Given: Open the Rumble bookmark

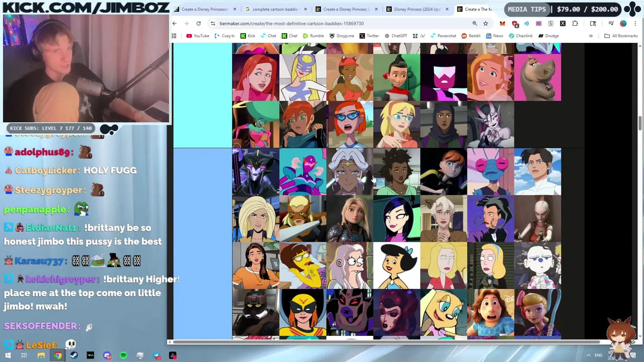Looking at the screenshot, I should pyautogui.click(x=313, y=36).
